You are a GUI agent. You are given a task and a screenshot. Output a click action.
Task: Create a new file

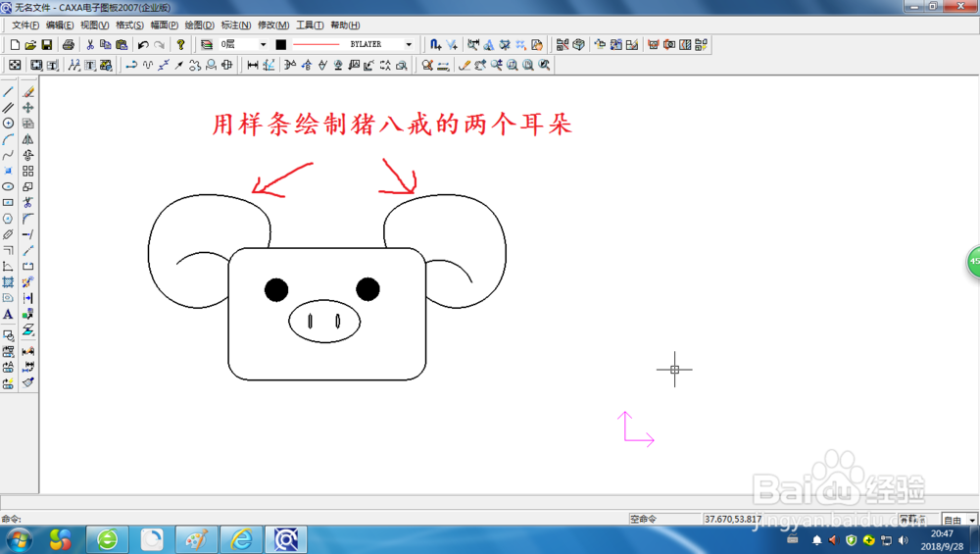click(x=15, y=44)
